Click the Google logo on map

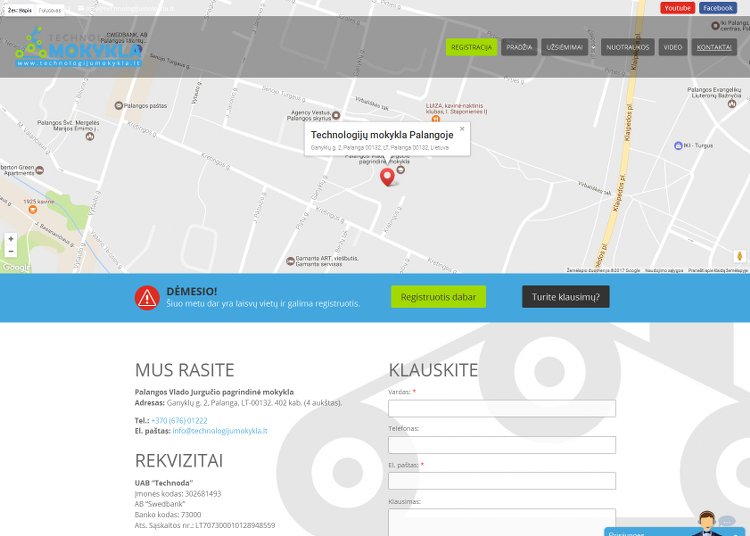coord(16,267)
